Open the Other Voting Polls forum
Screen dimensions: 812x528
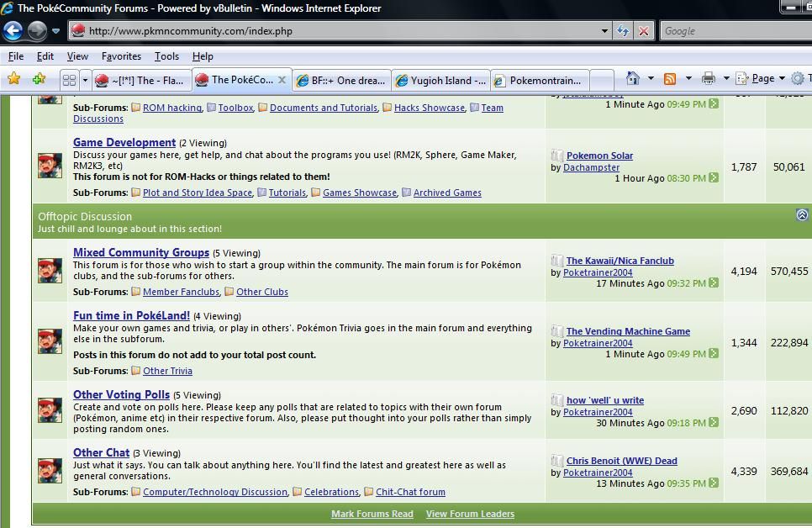click(x=121, y=395)
